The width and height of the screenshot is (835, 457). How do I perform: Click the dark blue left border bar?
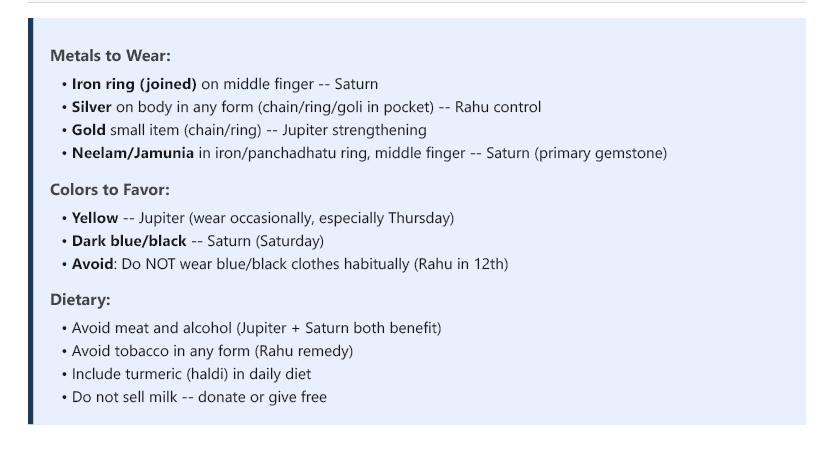coord(30,221)
